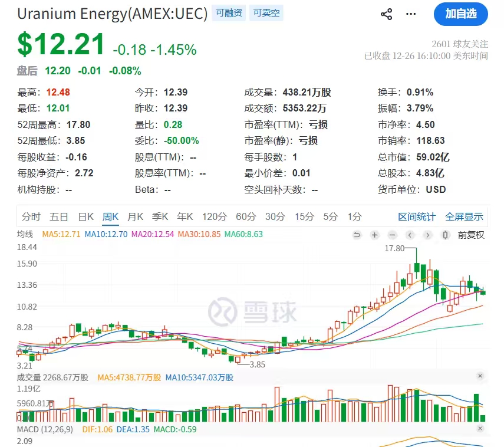Viewport: 504px width, 447px height.
Task: Switch to the 年K chart tab
Action: pos(185,217)
